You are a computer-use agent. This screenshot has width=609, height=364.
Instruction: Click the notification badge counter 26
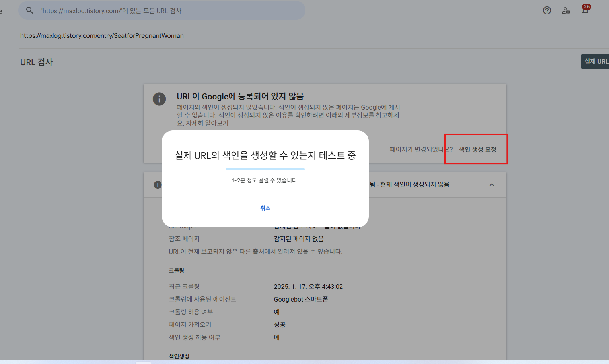pyautogui.click(x=587, y=6)
